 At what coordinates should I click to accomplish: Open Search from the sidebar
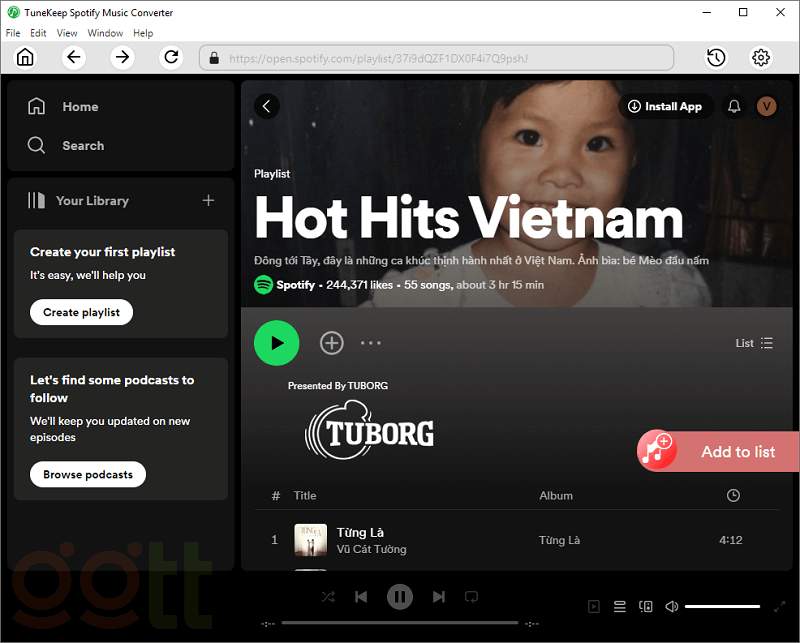pyautogui.click(x=83, y=145)
